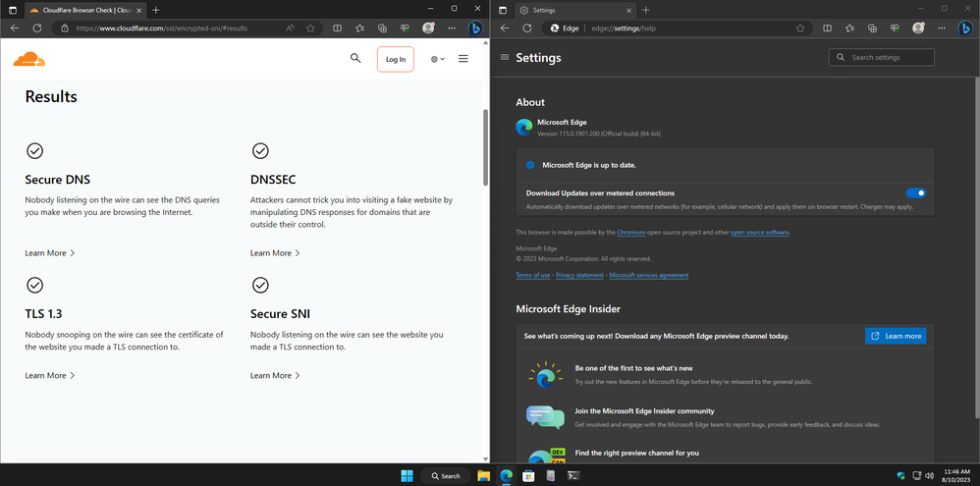This screenshot has width=980, height=486.
Task: Open search on the Cloudflare site
Action: point(355,58)
